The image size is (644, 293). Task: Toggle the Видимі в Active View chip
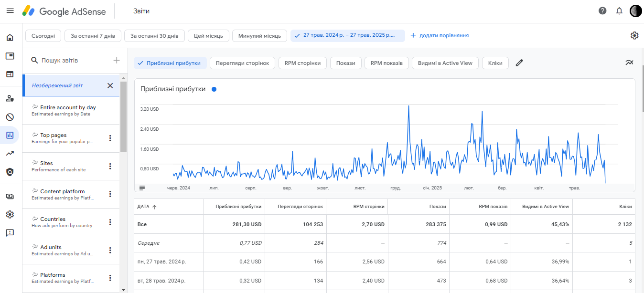(445, 63)
